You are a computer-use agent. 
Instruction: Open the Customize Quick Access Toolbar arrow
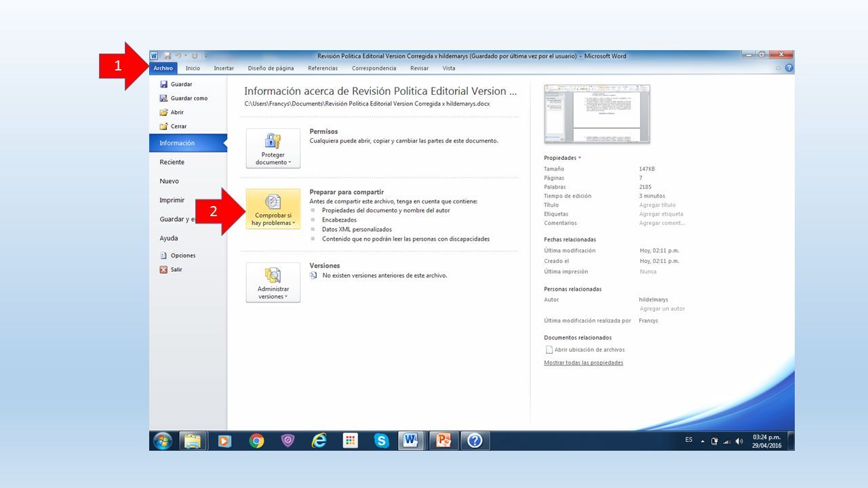(x=206, y=56)
